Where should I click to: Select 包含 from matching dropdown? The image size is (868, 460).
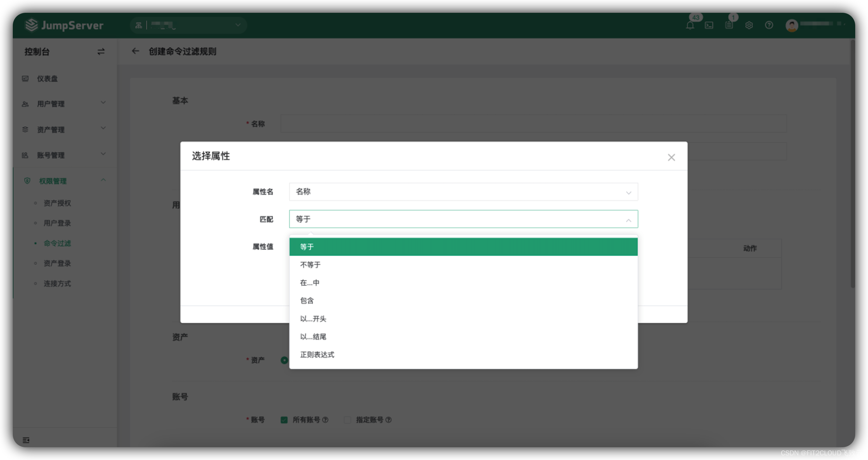click(307, 300)
